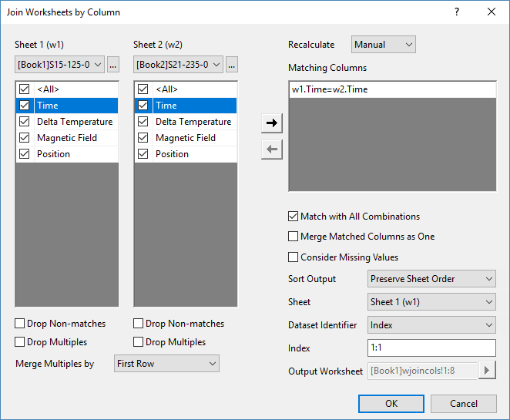Click the Cancel button
510x420 pixels.
[x=464, y=404]
